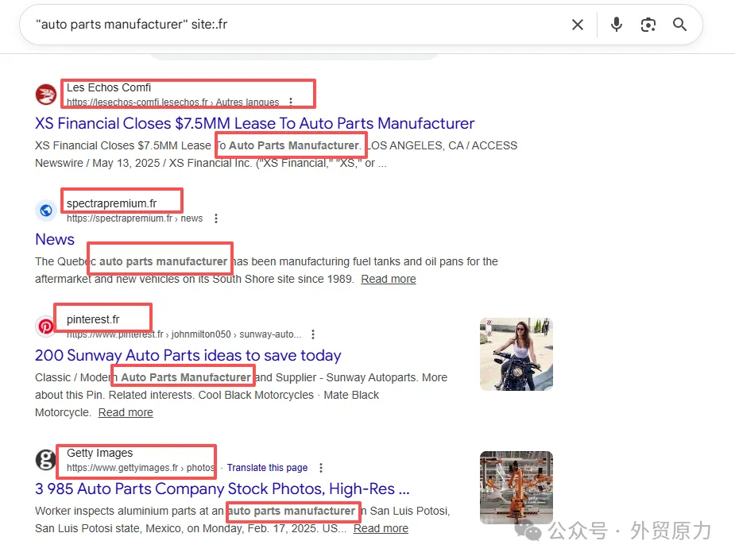Open three-dot menu for spectrapremium result
The image size is (735, 560).
pos(215,218)
